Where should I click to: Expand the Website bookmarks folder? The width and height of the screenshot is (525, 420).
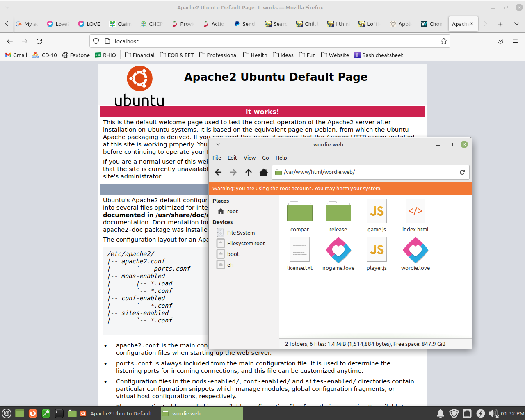[x=335, y=55]
